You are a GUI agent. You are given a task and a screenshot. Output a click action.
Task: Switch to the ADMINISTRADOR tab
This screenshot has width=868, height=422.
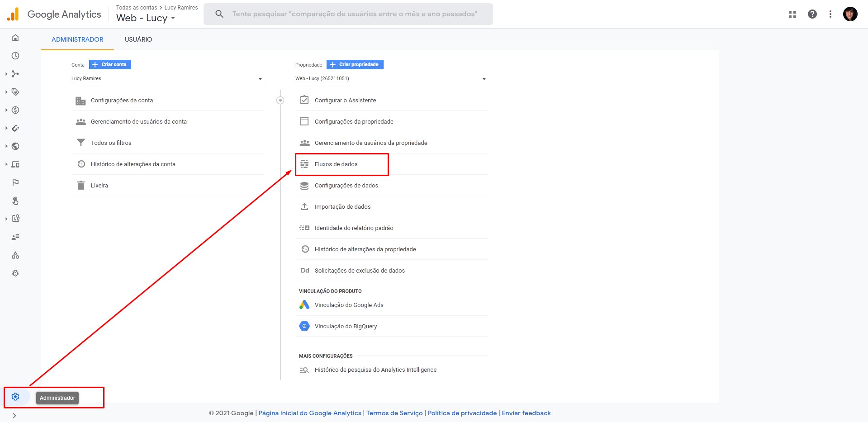(x=77, y=39)
